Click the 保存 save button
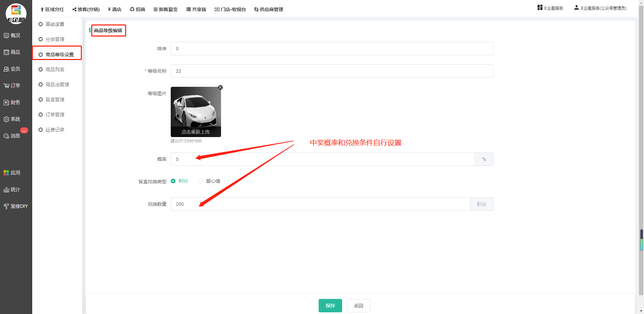 click(x=330, y=306)
